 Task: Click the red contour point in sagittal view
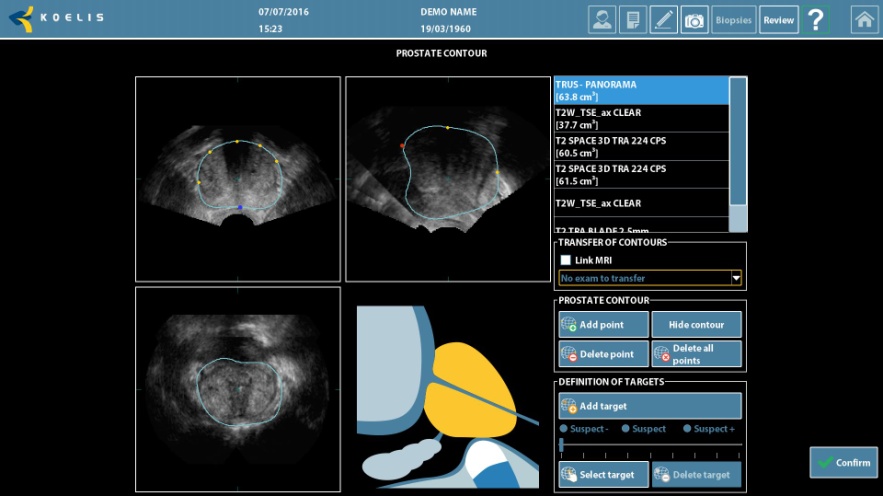coord(402,146)
